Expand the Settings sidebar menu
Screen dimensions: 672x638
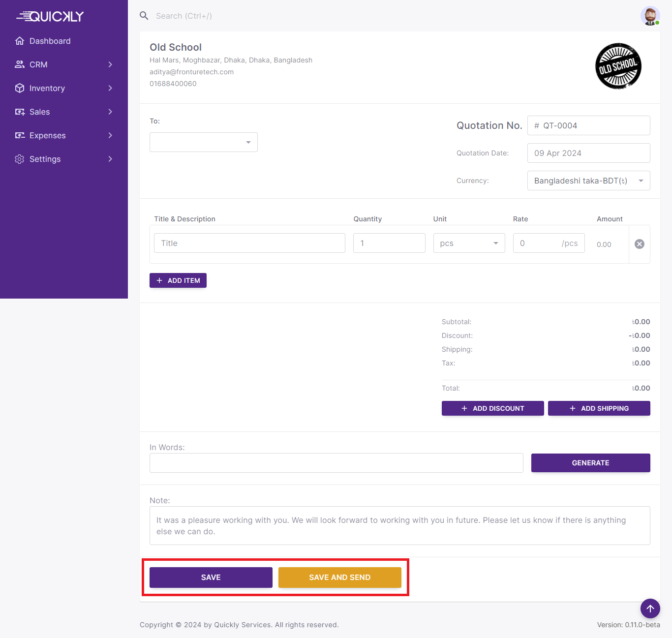pyautogui.click(x=64, y=159)
